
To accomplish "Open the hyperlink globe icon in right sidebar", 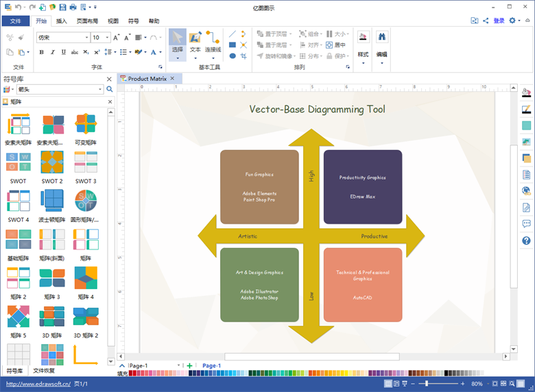I will (x=527, y=191).
